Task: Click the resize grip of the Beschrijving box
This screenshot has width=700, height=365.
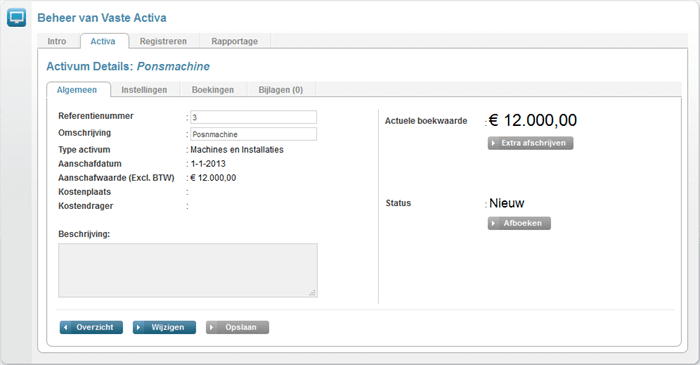Action: 312,293
